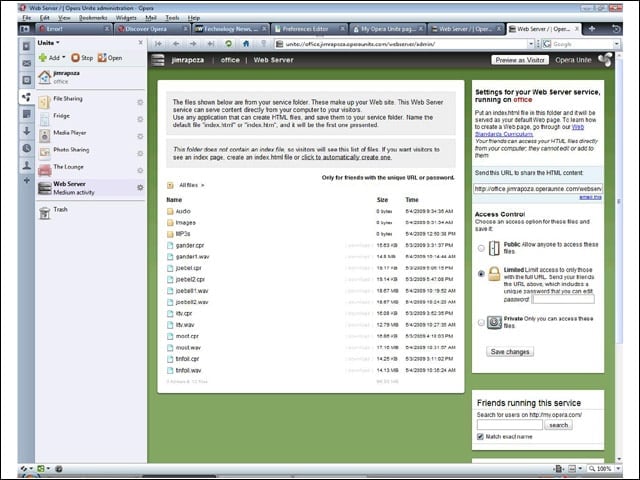This screenshot has height=480, width=640.
Task: Click the Save changes button
Action: (510, 351)
